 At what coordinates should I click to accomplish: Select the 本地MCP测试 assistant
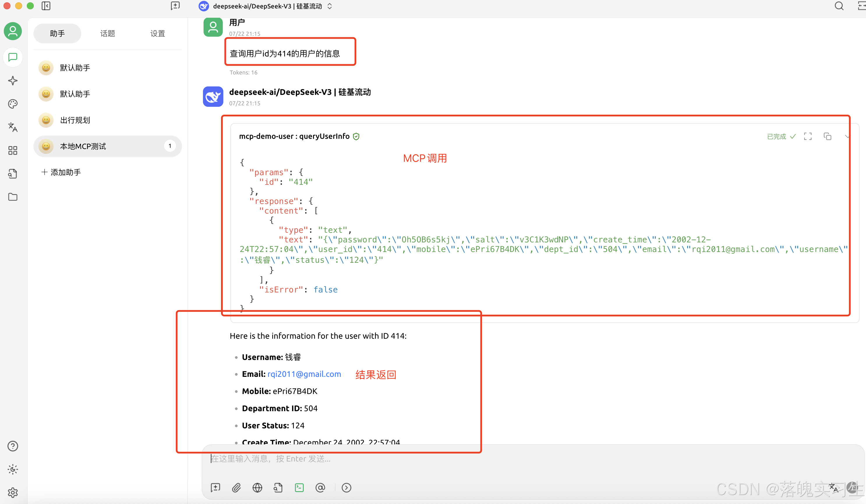coord(107,146)
